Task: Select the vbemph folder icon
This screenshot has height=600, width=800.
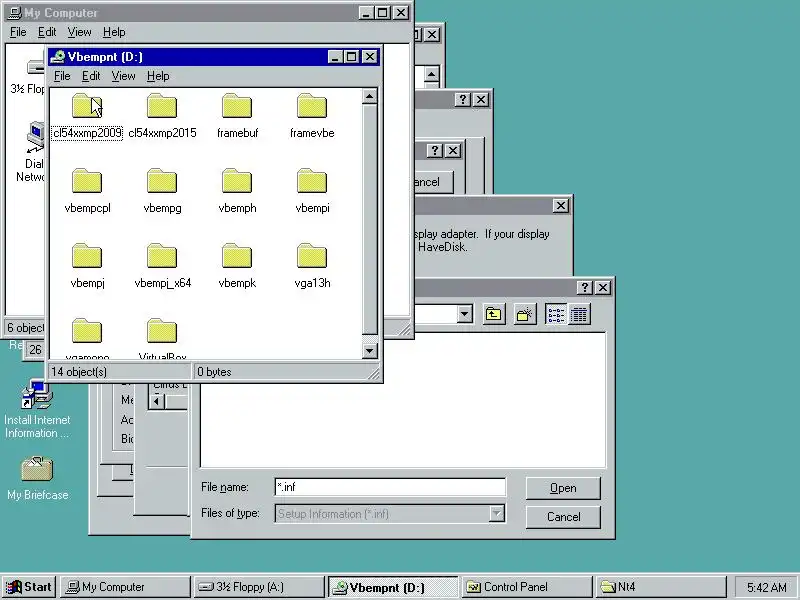Action: pos(237,181)
